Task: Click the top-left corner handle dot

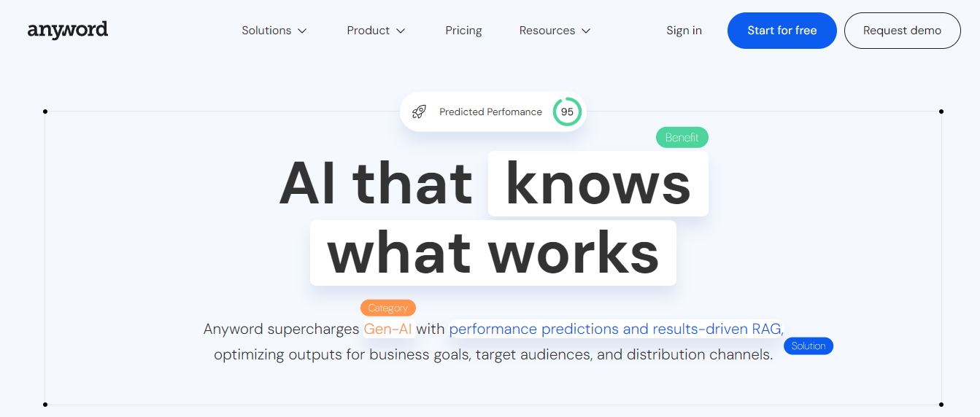Action: 45,112
